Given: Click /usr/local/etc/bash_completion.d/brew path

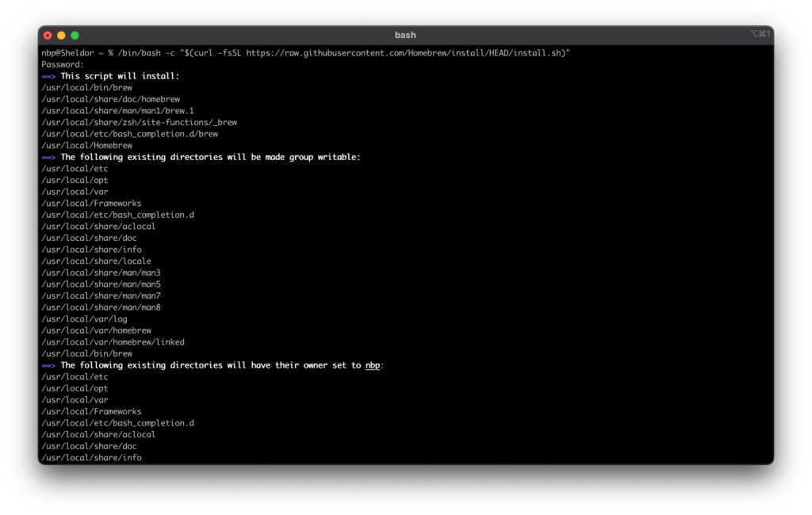Looking at the screenshot, I should [x=129, y=134].
